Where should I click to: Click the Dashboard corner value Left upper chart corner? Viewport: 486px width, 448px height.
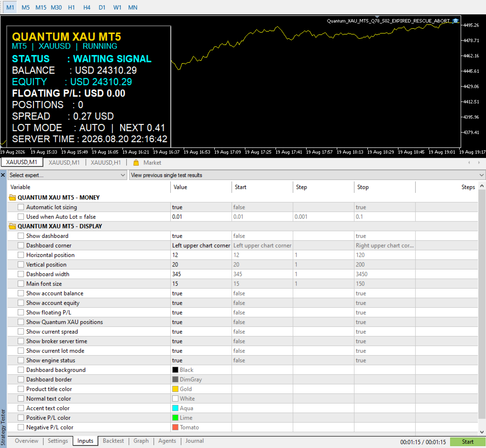click(201, 246)
